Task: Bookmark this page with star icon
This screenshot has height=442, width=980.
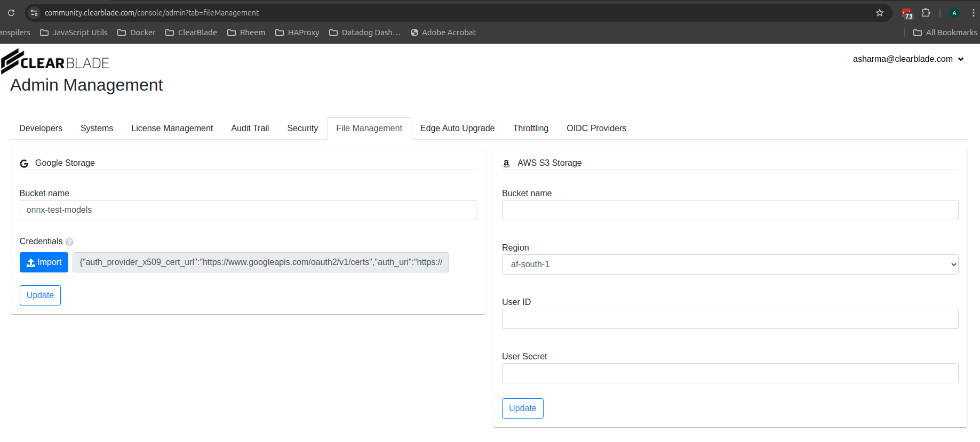Action: (880, 13)
